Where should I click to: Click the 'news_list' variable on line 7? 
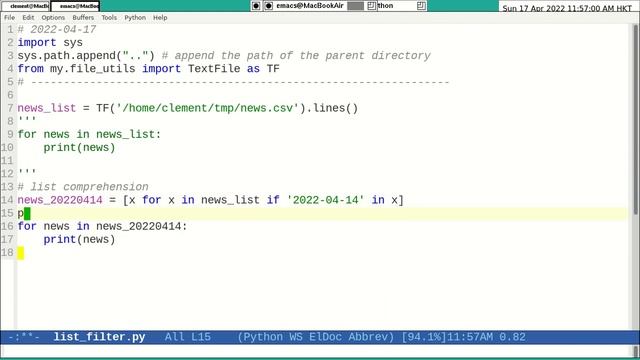tap(47, 108)
